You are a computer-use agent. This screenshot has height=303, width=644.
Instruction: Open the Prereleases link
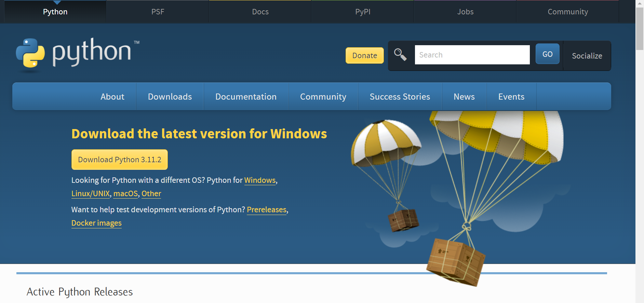(x=267, y=210)
